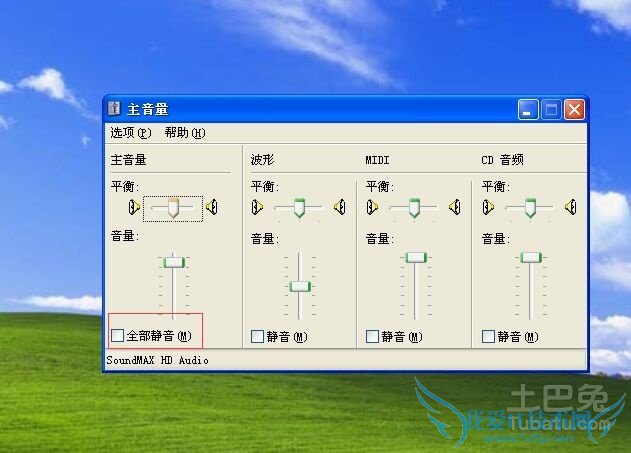This screenshot has width=631, height=453.
Task: Click left speaker icon of 波形 balance
Action: coord(258,207)
